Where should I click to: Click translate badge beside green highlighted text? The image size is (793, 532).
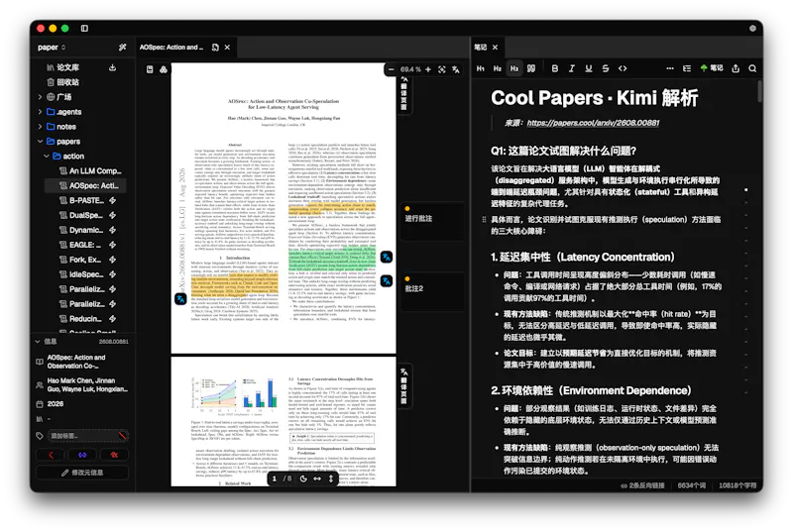[387, 258]
